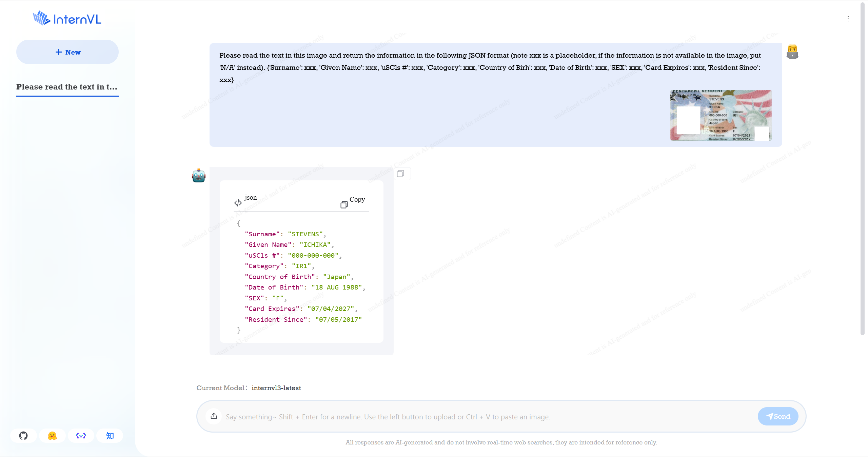Click the InternVL logo
Image resolution: width=868 pixels, height=457 pixels.
pos(67,19)
